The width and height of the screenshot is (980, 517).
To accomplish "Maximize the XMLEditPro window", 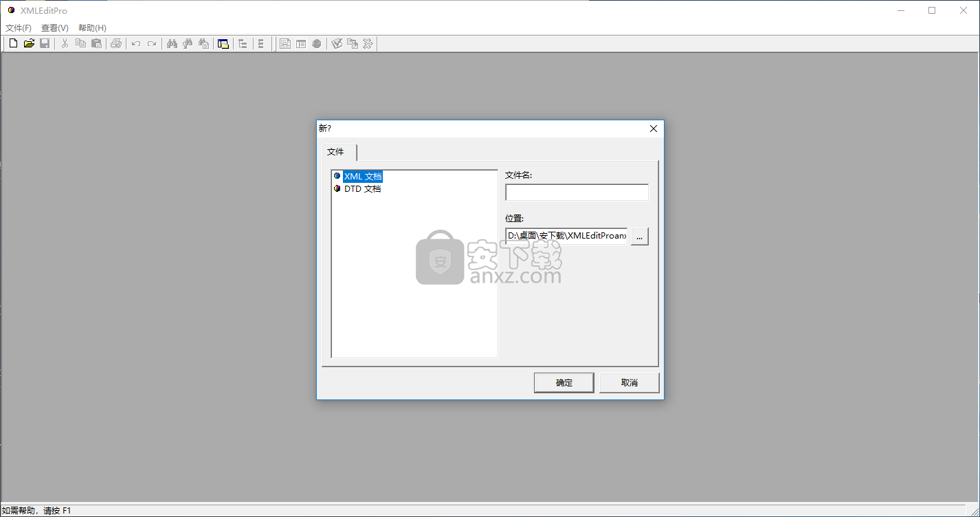I will click(x=932, y=10).
